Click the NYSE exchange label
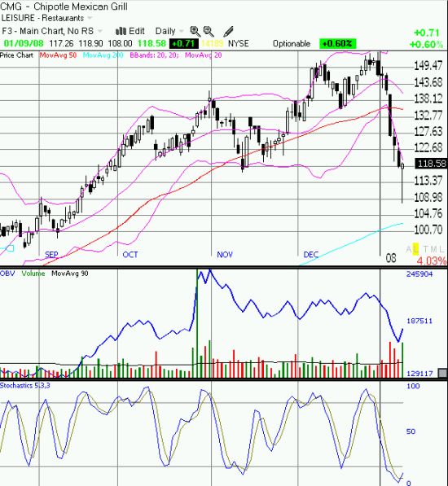Image resolution: width=448 pixels, height=486 pixels. tap(238, 43)
